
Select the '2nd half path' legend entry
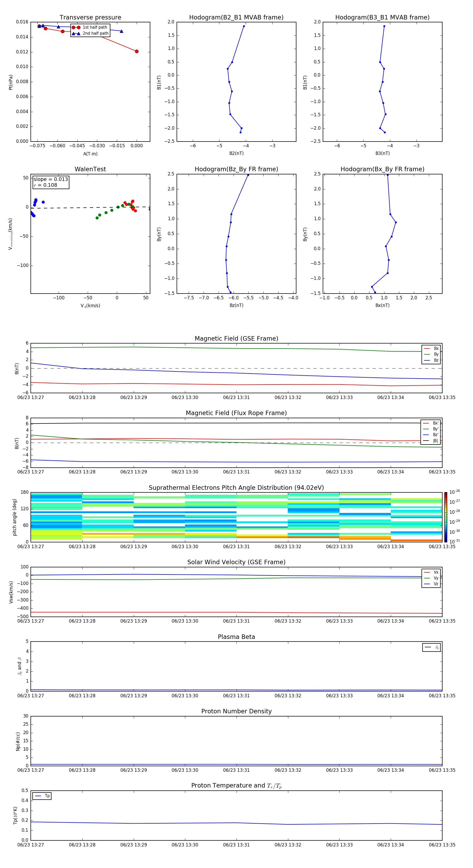point(90,33)
